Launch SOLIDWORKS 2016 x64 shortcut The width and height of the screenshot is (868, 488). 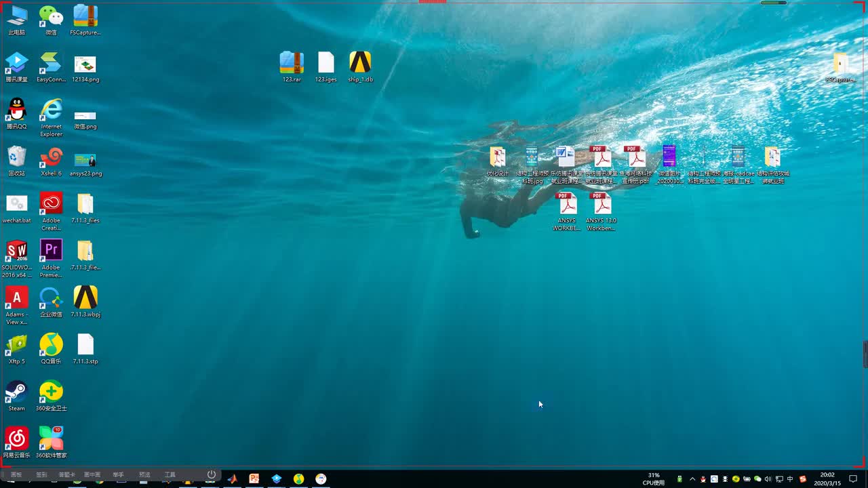coord(17,258)
